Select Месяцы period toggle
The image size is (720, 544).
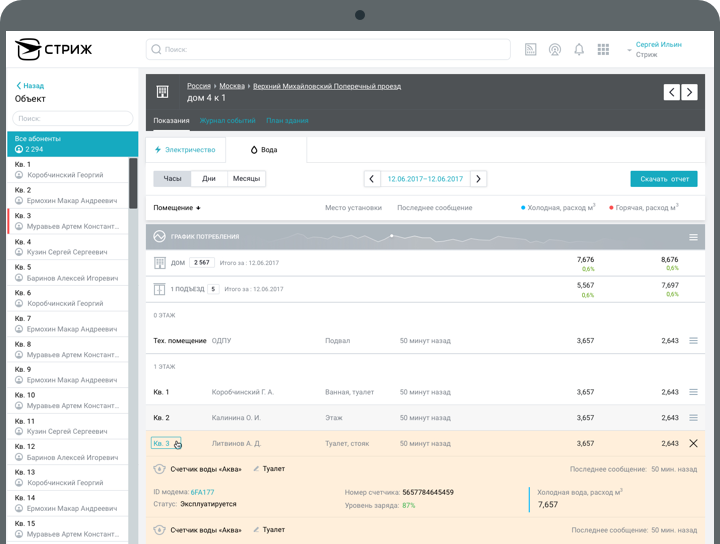click(247, 179)
